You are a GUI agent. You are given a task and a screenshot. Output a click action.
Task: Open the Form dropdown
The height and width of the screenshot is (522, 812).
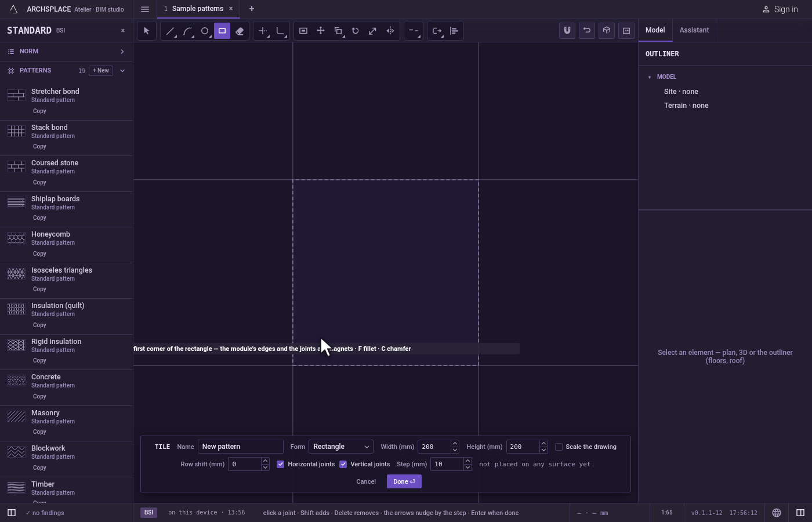click(341, 447)
